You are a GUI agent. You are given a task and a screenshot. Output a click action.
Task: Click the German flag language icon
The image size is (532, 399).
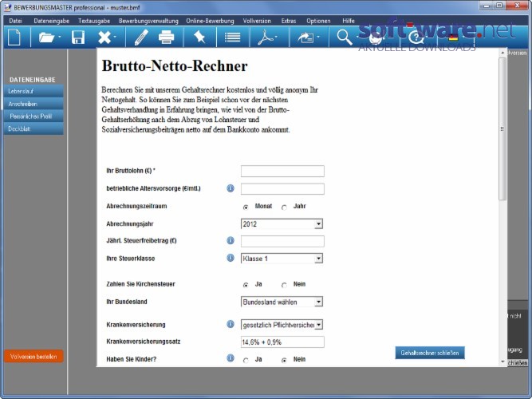pyautogui.click(x=453, y=37)
